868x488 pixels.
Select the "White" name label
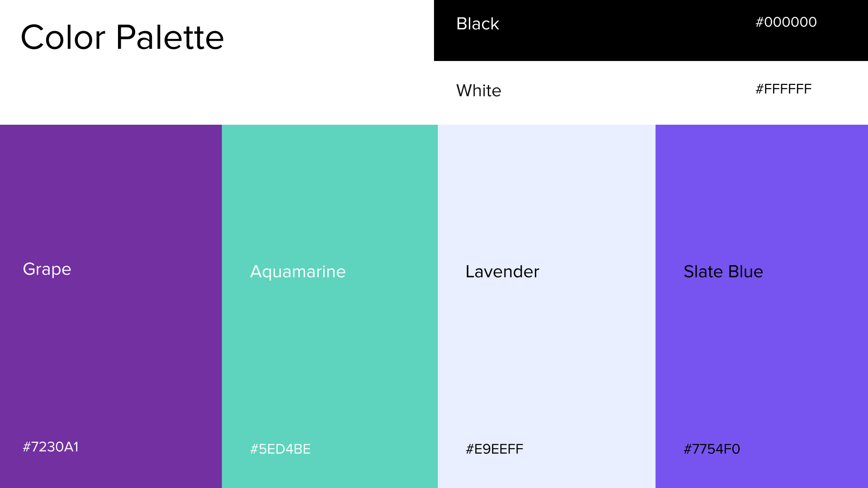479,90
